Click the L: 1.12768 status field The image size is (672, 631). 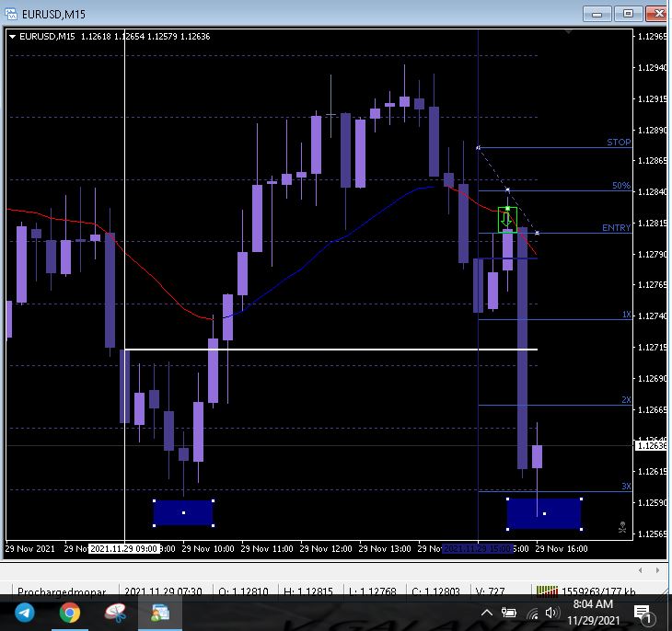[373, 591]
